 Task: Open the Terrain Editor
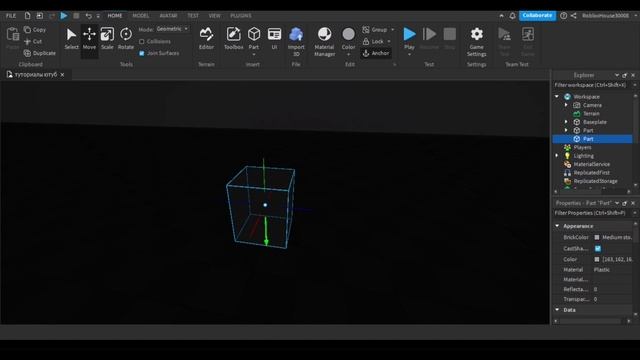[206, 39]
